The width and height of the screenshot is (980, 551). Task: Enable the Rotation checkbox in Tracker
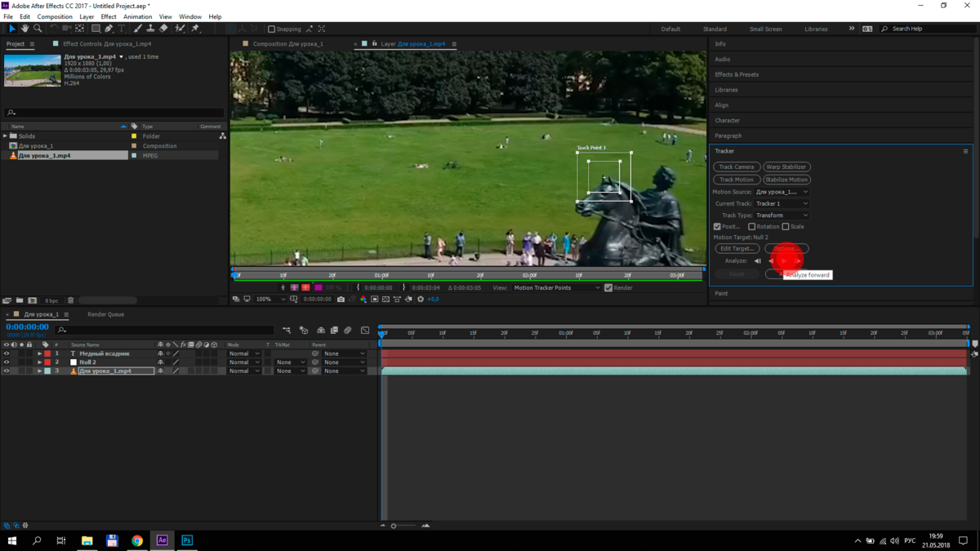click(x=751, y=227)
